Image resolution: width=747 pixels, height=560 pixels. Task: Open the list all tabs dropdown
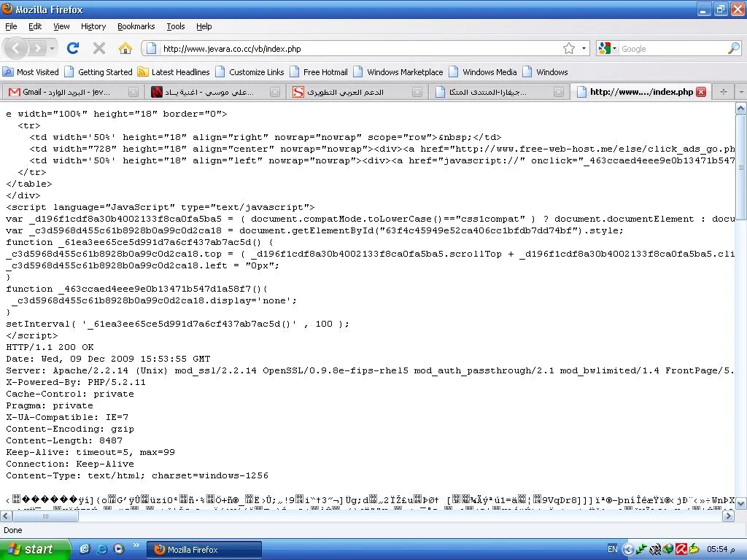pos(740,92)
